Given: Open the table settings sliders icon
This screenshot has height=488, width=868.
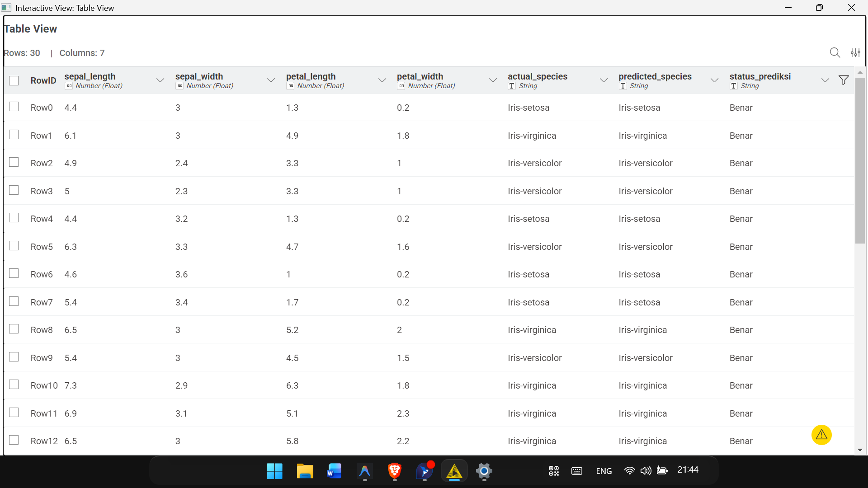Looking at the screenshot, I should click(855, 53).
